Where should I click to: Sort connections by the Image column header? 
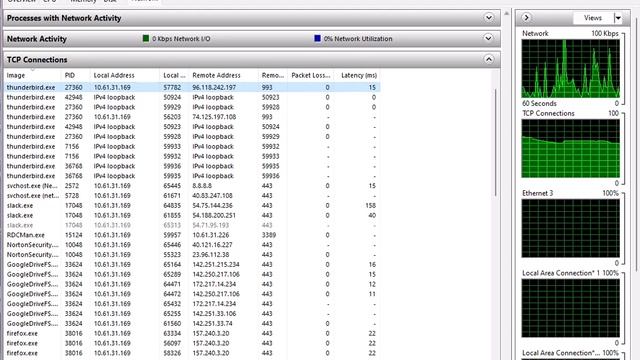coord(16,76)
